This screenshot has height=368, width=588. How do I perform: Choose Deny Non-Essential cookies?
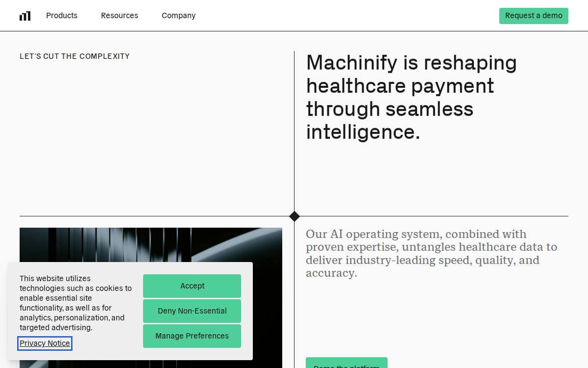coord(192,311)
